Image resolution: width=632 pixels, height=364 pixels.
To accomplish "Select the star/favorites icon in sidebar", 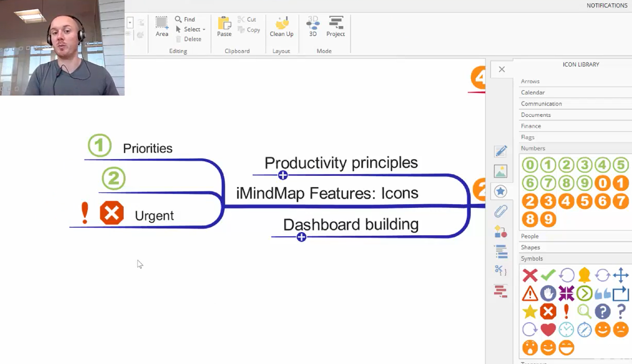I will click(x=500, y=191).
